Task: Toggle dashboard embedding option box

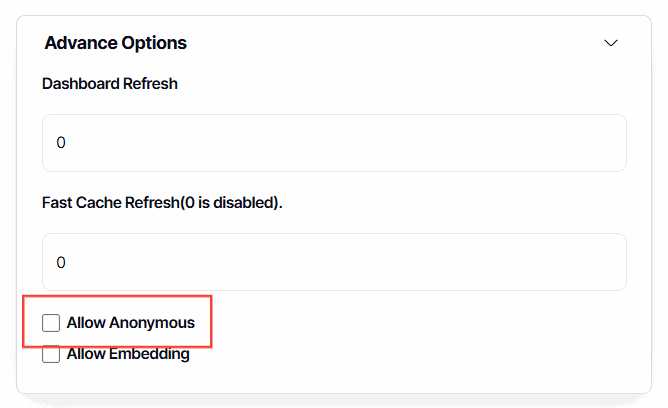Action: click(51, 353)
